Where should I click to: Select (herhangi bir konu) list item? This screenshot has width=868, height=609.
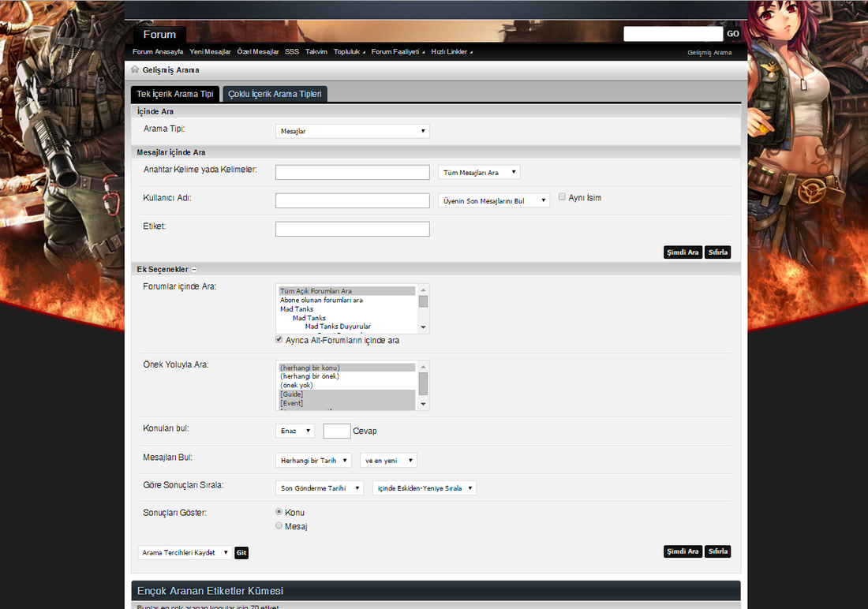(346, 368)
